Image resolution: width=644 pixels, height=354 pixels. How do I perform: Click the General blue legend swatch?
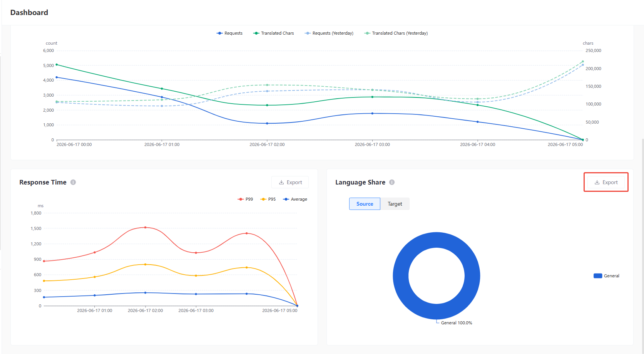[598, 276]
